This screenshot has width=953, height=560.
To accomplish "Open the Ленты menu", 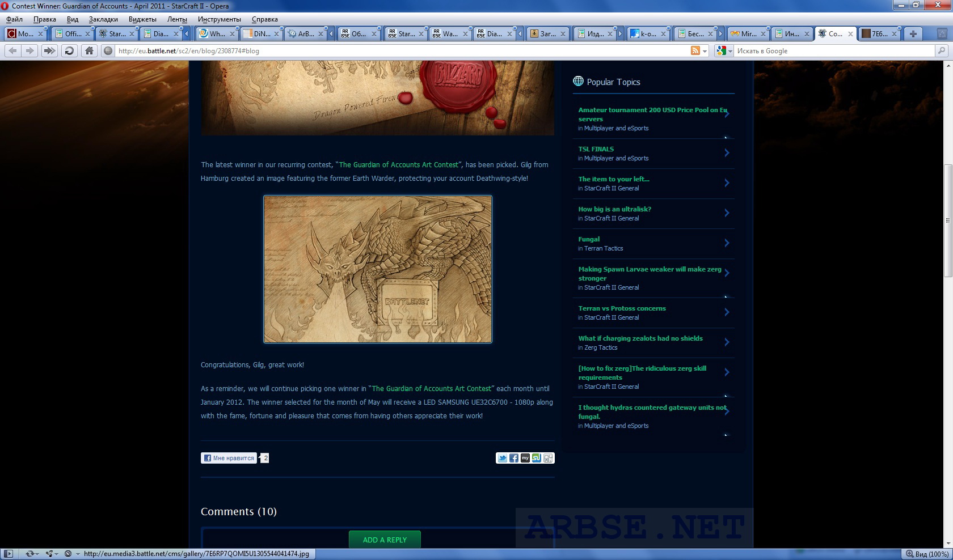I will click(177, 19).
